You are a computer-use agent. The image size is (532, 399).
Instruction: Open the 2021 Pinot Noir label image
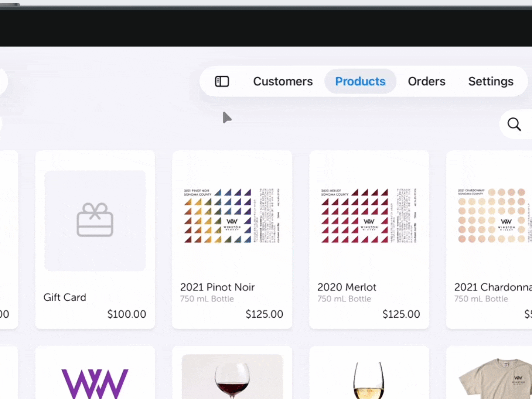point(232,216)
